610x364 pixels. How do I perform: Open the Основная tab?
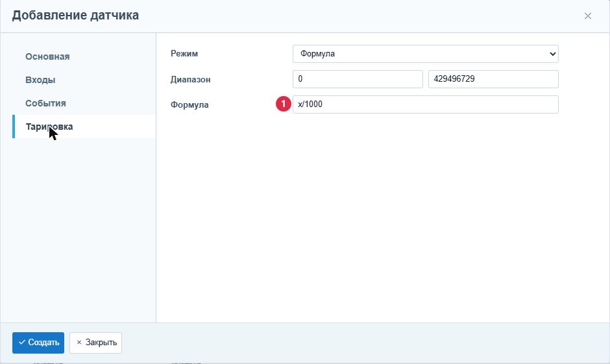tap(47, 56)
